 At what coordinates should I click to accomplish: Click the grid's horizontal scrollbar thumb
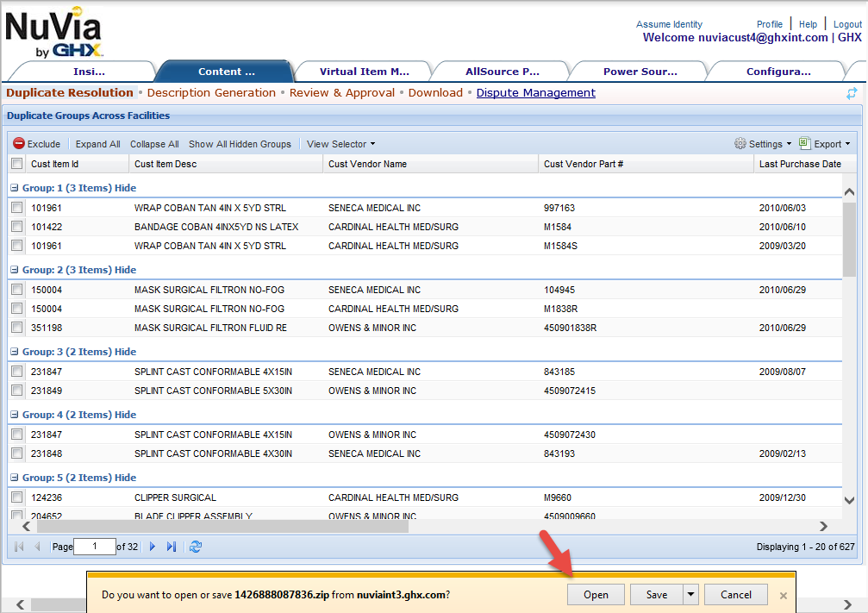[x=222, y=526]
